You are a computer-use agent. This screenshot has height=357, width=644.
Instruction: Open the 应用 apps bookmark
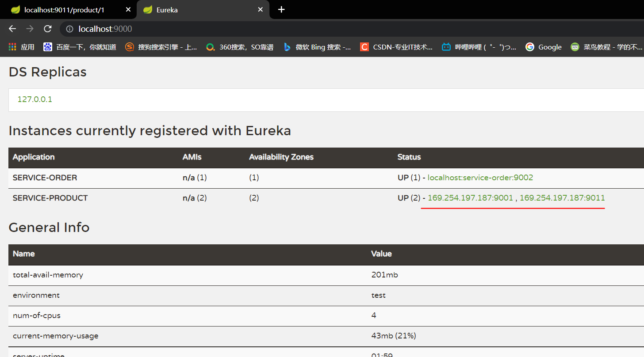click(21, 47)
